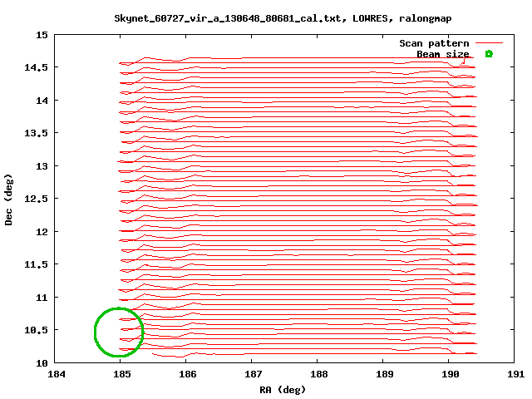Select the 'Beam size' legend label
This screenshot has width=532, height=399.
(442, 54)
